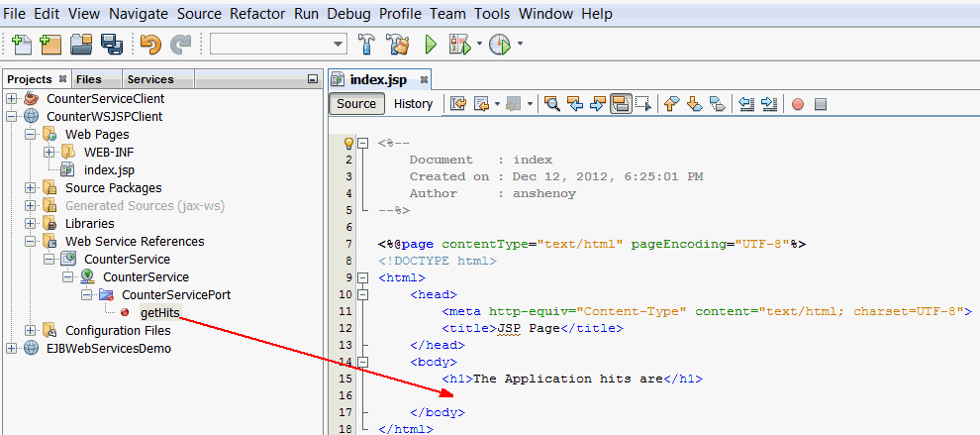The height and width of the screenshot is (435, 980).
Task: Expand the Libraries node
Action: (30, 224)
